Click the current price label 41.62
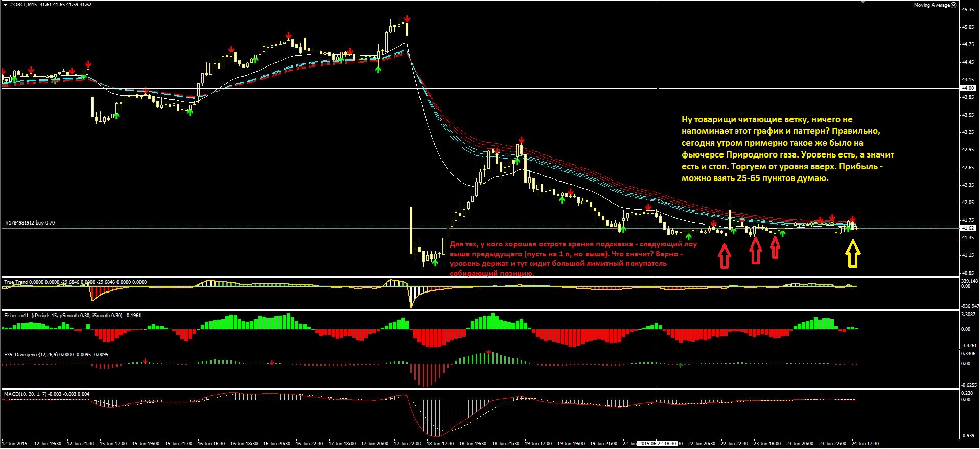 click(x=968, y=228)
